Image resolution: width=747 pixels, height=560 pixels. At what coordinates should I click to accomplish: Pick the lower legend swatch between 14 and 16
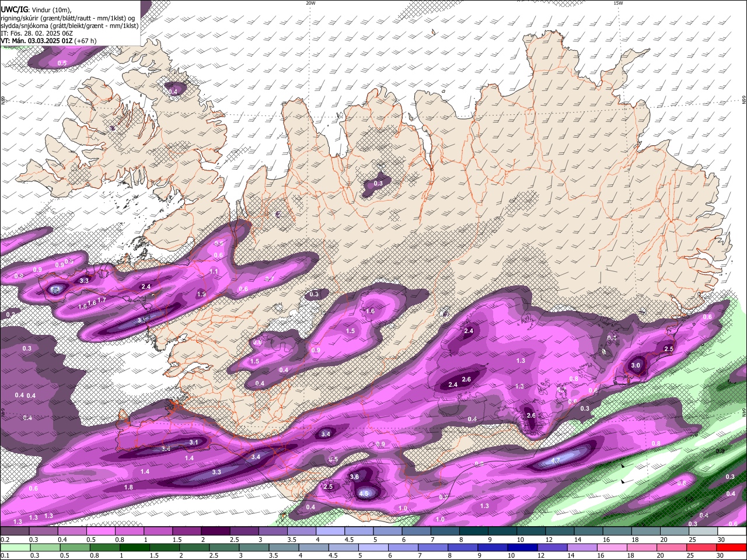581,548
